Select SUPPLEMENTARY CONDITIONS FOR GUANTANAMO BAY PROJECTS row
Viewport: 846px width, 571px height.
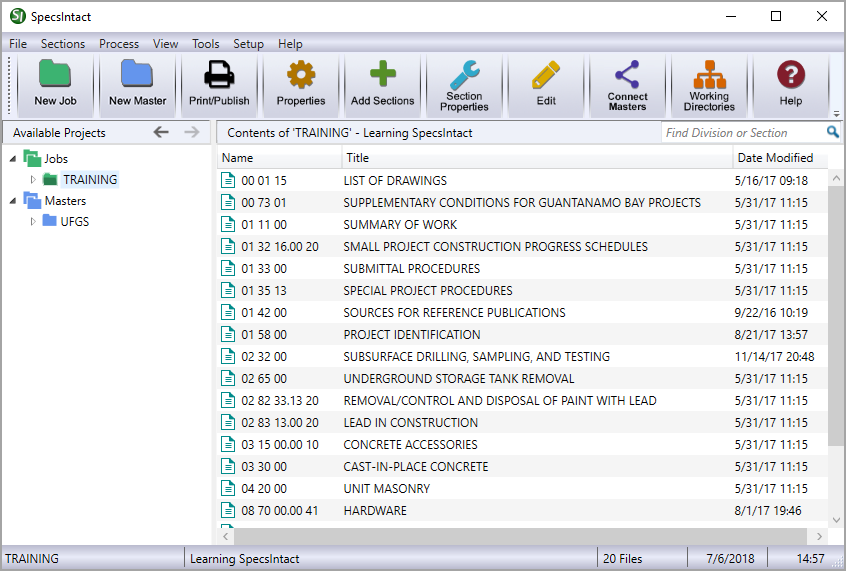pyautogui.click(x=522, y=202)
